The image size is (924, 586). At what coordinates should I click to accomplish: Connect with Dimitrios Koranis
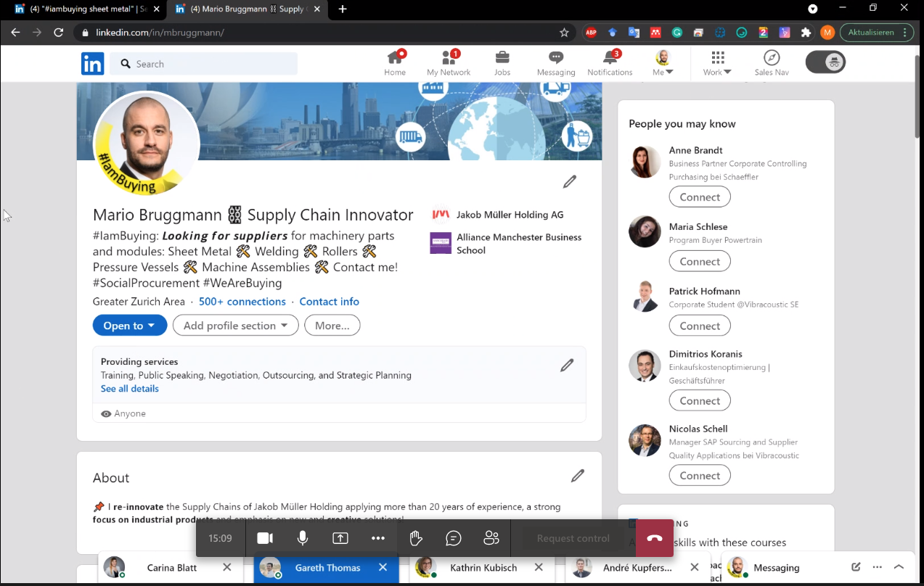coord(700,400)
